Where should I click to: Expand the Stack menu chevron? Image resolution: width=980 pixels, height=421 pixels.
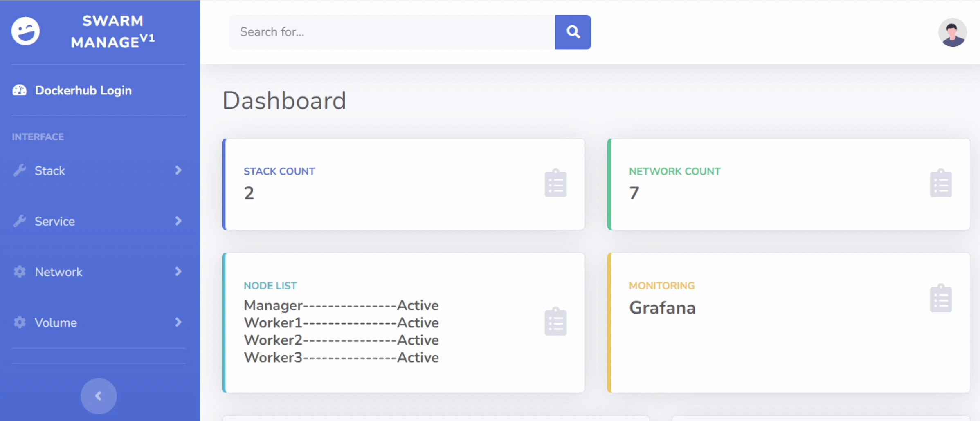[x=178, y=170]
